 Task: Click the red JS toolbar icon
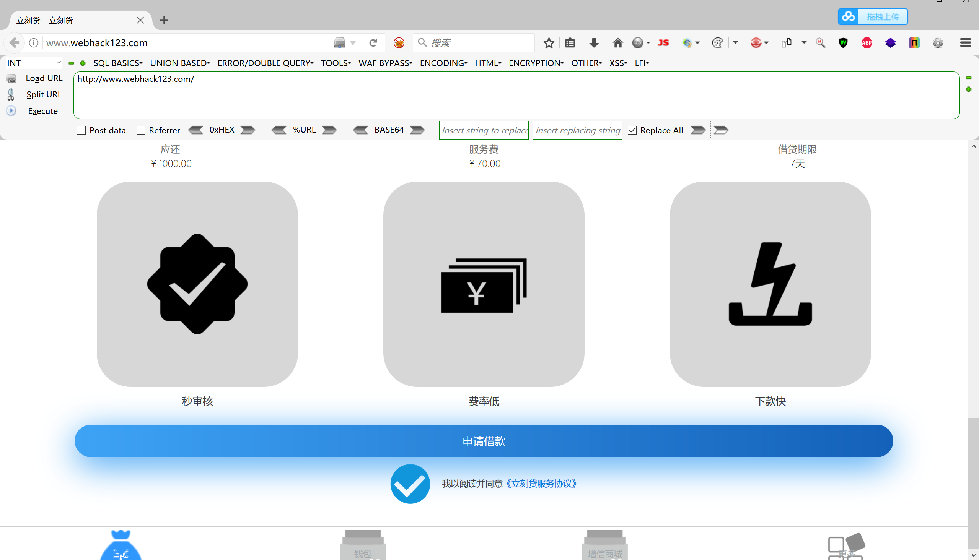[663, 43]
